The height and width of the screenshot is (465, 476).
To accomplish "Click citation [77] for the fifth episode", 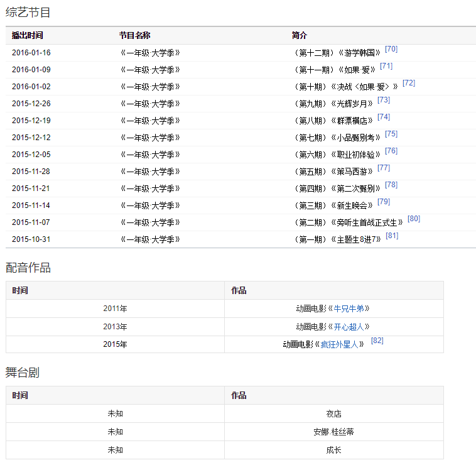I will tap(384, 168).
